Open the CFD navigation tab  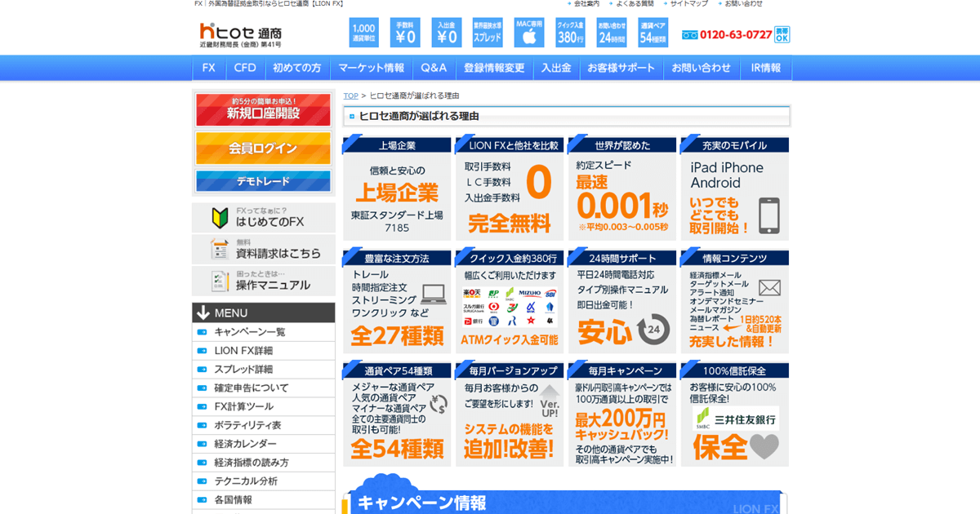tap(245, 68)
